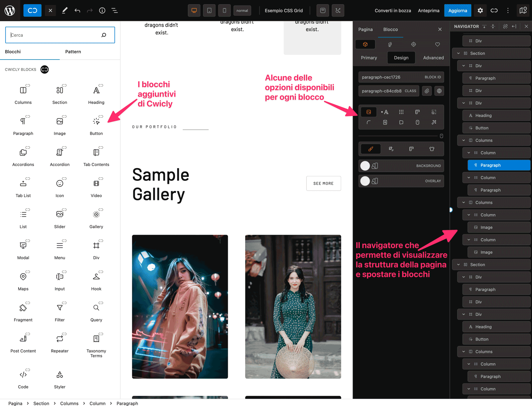The height and width of the screenshot is (406, 532).
Task: Collapse the Div above Heading
Action: point(463,103)
